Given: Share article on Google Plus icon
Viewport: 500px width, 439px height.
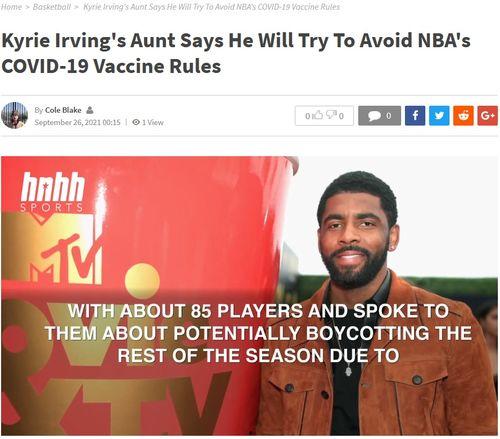Looking at the screenshot, I should (488, 116).
